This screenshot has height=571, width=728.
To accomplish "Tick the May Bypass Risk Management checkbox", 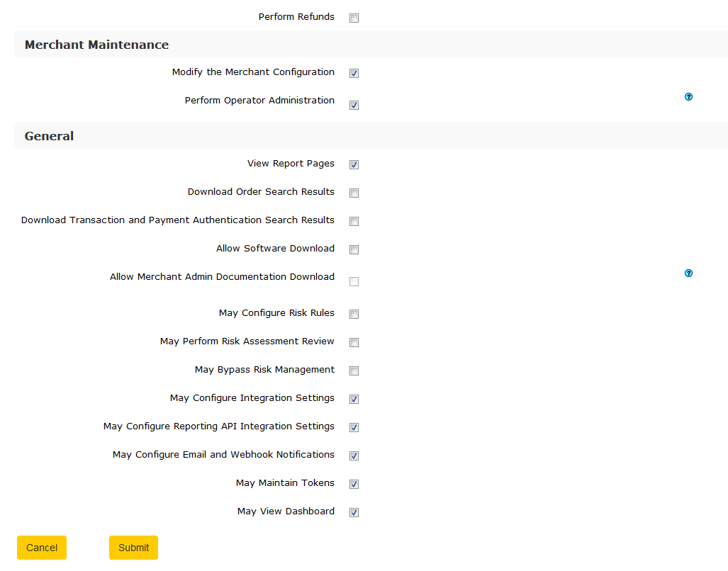I will click(x=354, y=371).
